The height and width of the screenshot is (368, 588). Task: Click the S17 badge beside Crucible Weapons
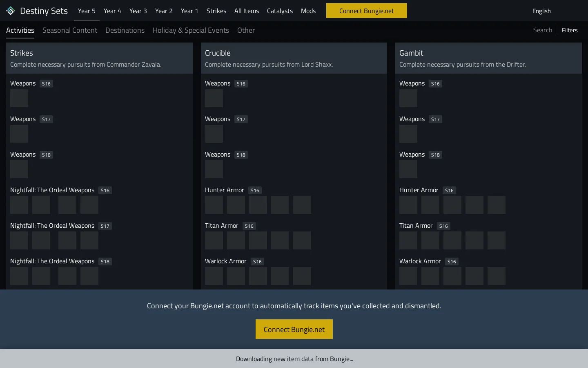[x=241, y=119]
